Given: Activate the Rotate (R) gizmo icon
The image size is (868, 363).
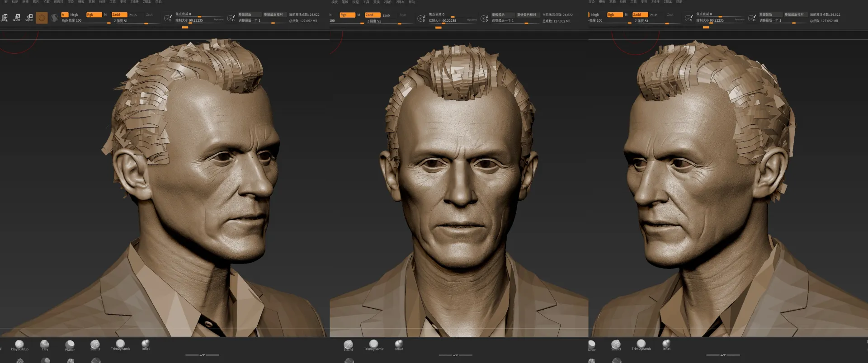Looking at the screenshot, I should tap(29, 18).
